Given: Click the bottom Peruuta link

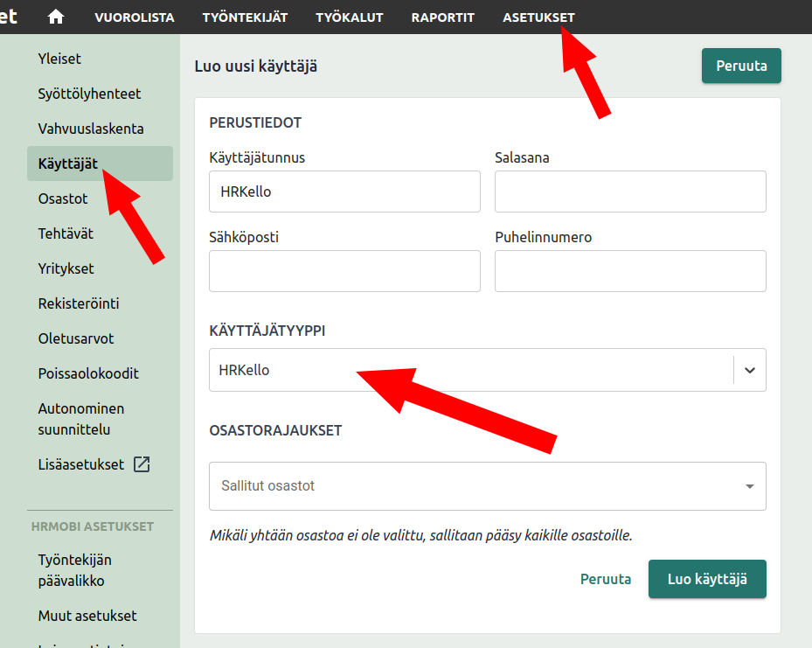Looking at the screenshot, I should [x=605, y=579].
